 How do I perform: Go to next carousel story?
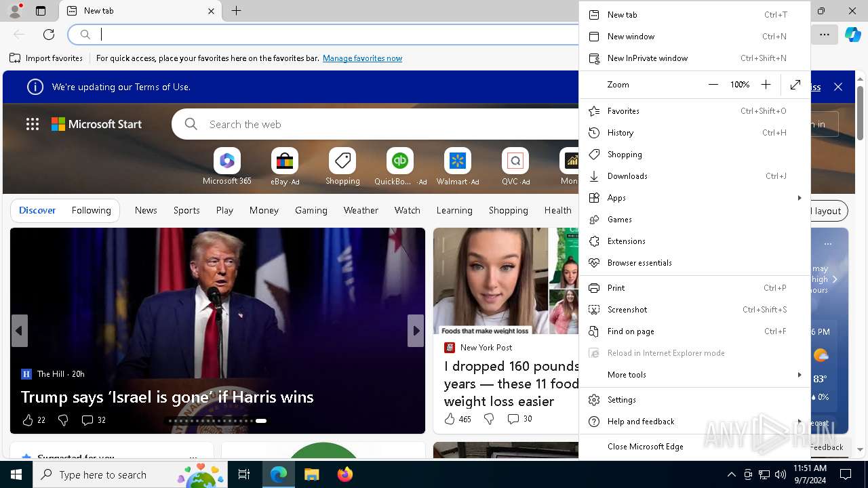[416, 331]
